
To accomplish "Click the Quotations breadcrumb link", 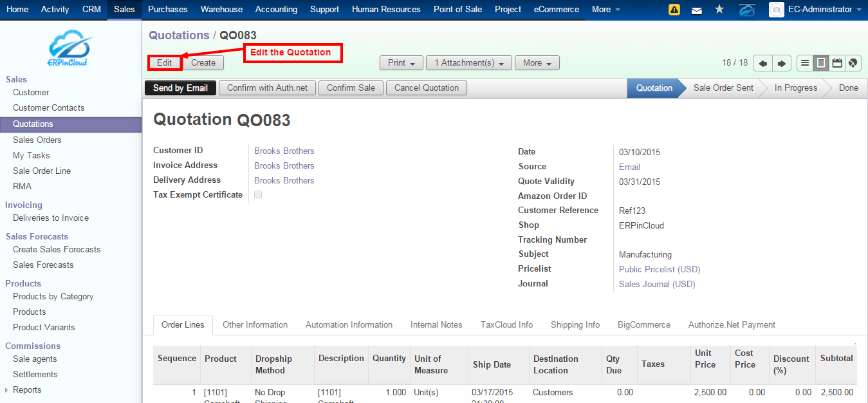I will click(179, 35).
